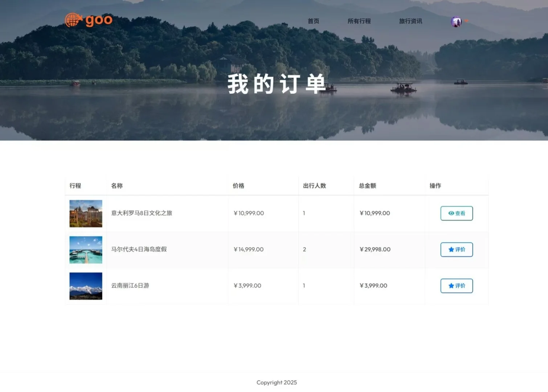
Task: Click the eye icon inside 查看 button
Action: click(451, 213)
